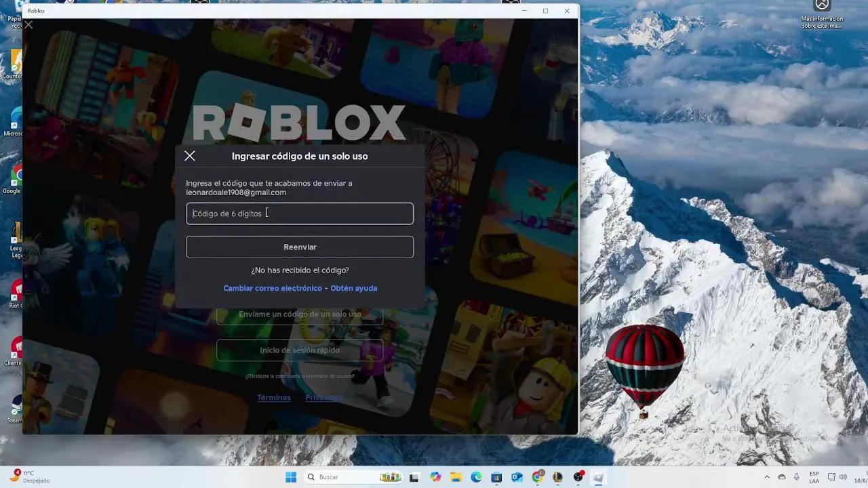The height and width of the screenshot is (488, 868).
Task: Open File Explorer from the taskbar
Action: click(x=456, y=477)
